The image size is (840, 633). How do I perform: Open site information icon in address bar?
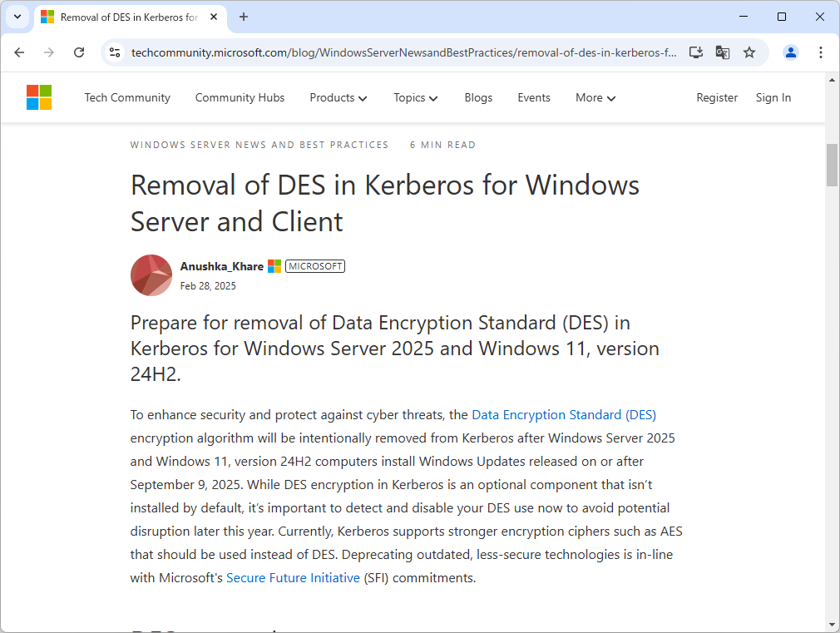click(115, 52)
